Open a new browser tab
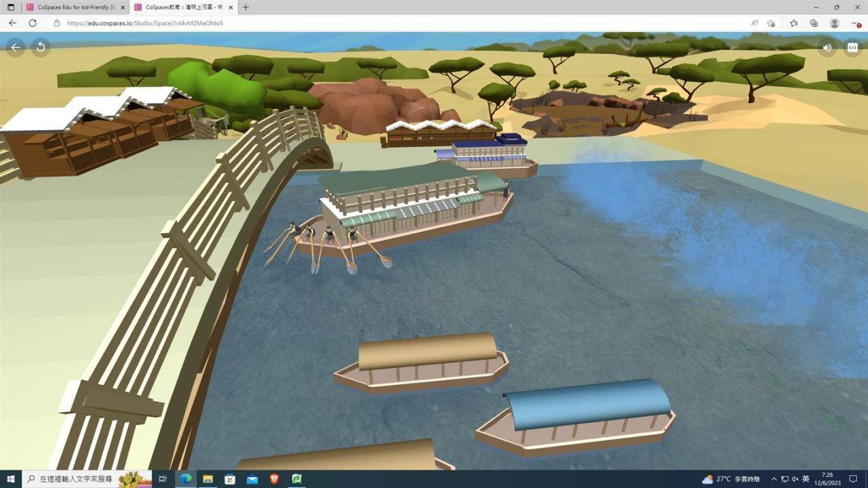 (245, 7)
